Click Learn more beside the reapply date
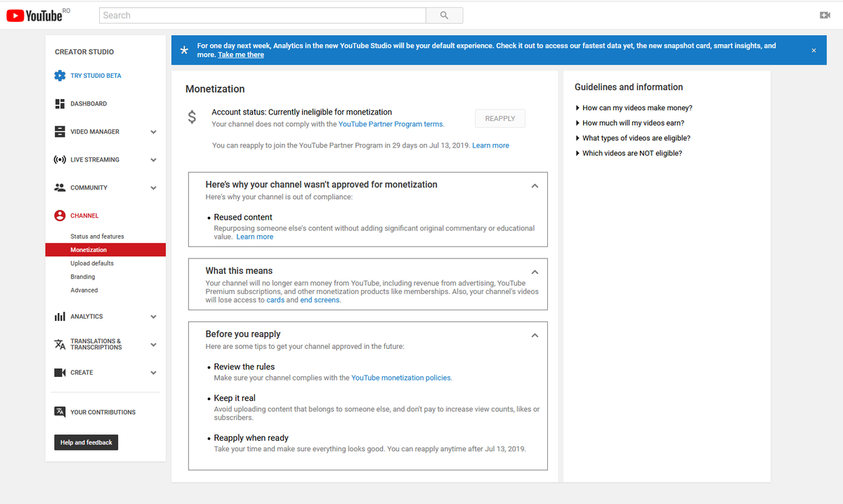Viewport: 843px width, 504px height. tap(490, 145)
